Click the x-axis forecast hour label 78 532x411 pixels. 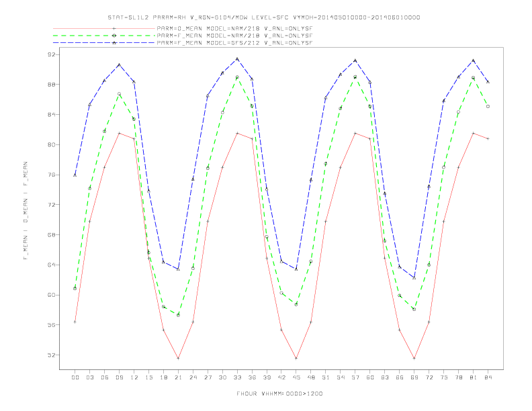tap(459, 377)
